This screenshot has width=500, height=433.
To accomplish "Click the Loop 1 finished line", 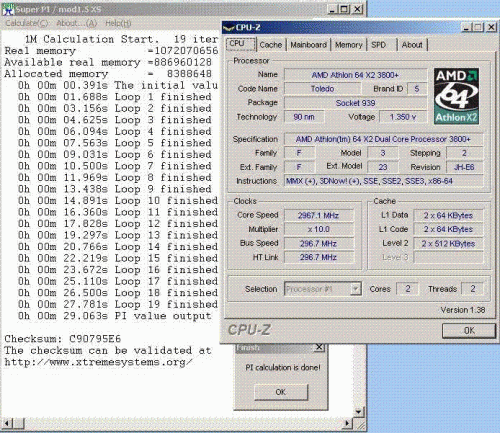I will 114,97.
